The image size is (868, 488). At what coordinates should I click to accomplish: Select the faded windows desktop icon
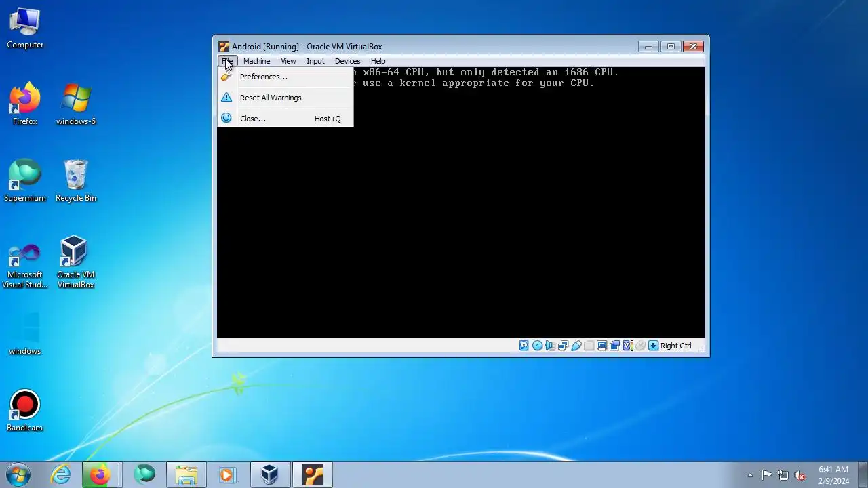pos(25,334)
